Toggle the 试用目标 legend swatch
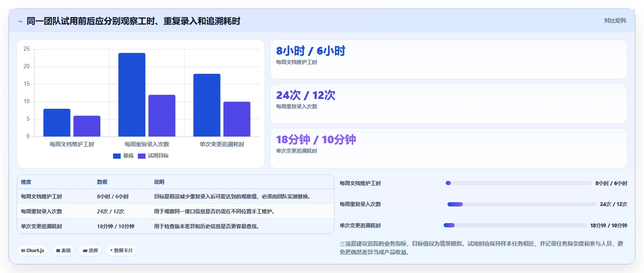Screen dimensions: 644x273 141,156
